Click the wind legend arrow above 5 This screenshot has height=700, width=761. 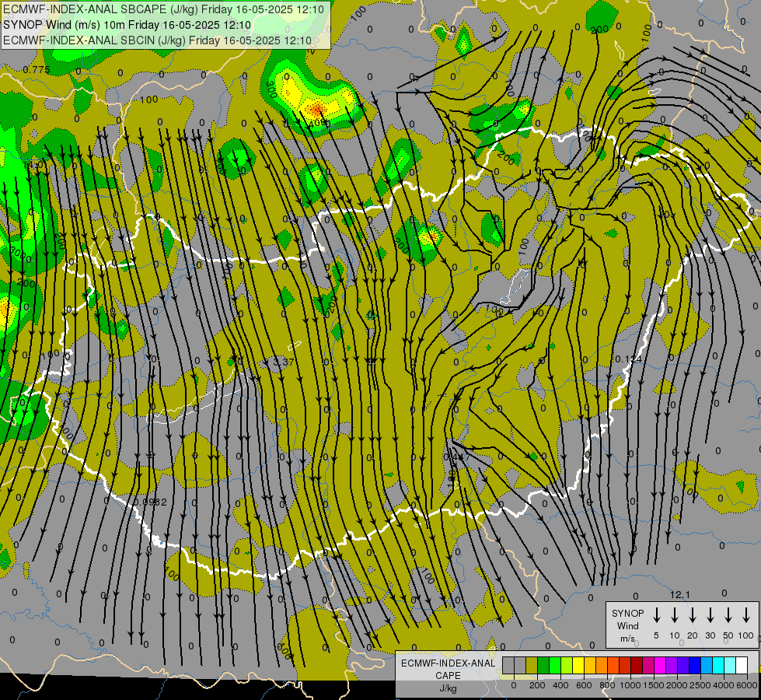point(656,615)
